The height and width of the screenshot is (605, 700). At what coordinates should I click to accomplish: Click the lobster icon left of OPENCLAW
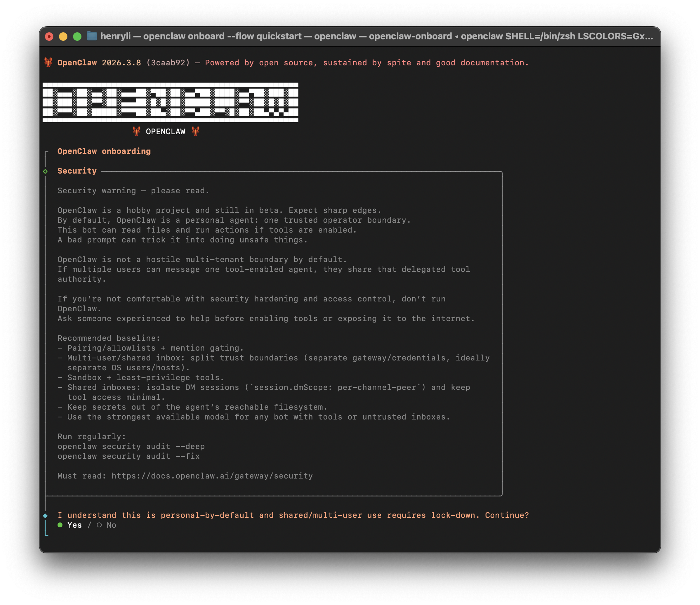(x=137, y=131)
